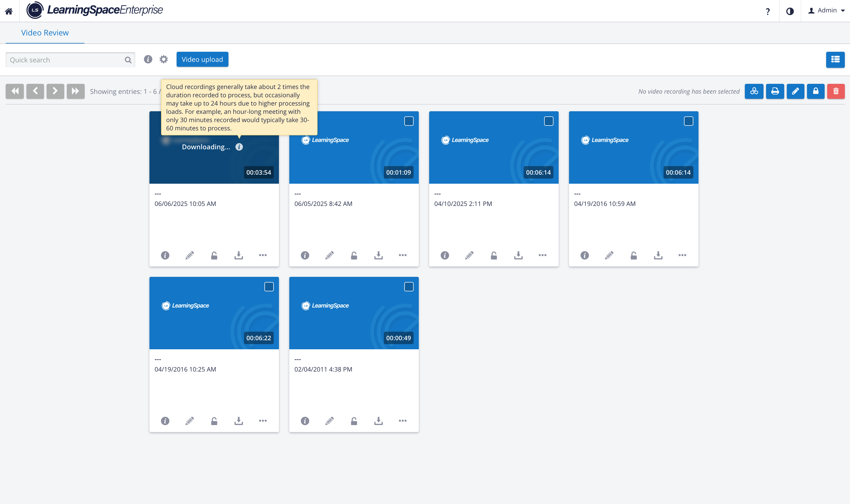Click the Video upload button
850x504 pixels.
[202, 60]
